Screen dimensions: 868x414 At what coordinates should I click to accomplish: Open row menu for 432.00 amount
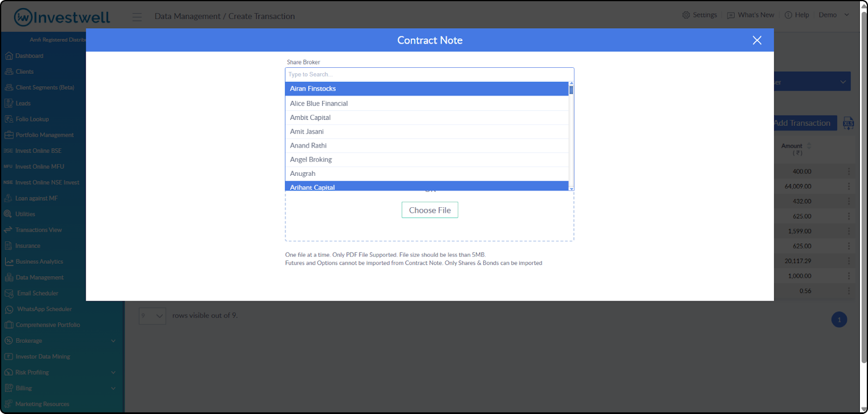click(849, 201)
